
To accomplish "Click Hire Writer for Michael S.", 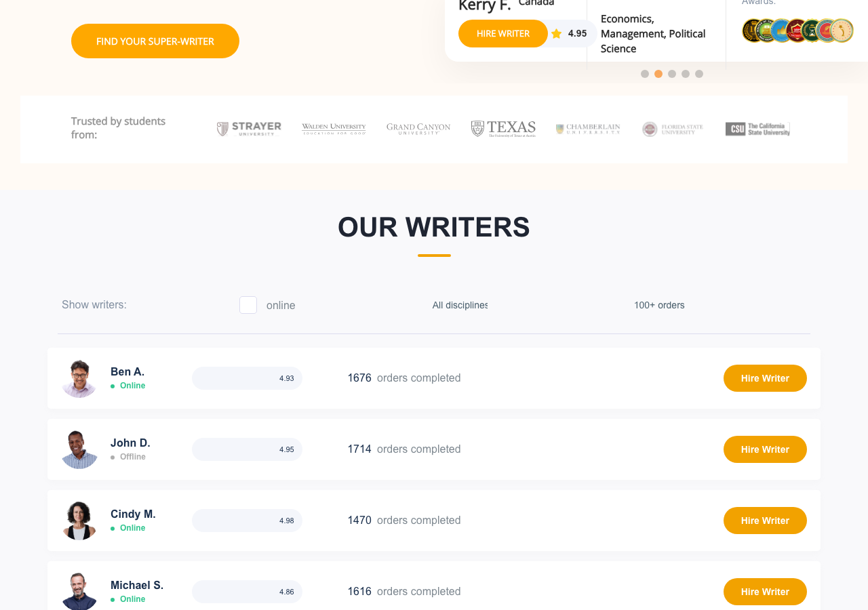I will coord(765,592).
